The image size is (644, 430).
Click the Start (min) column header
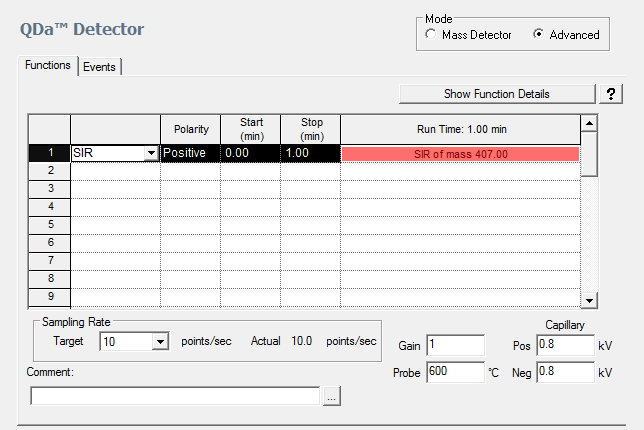(x=251, y=129)
